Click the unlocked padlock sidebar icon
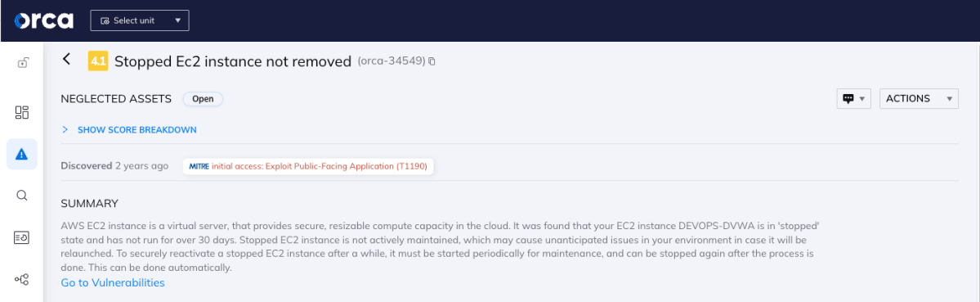Viewport: 980px width, 302px height. pos(22,62)
